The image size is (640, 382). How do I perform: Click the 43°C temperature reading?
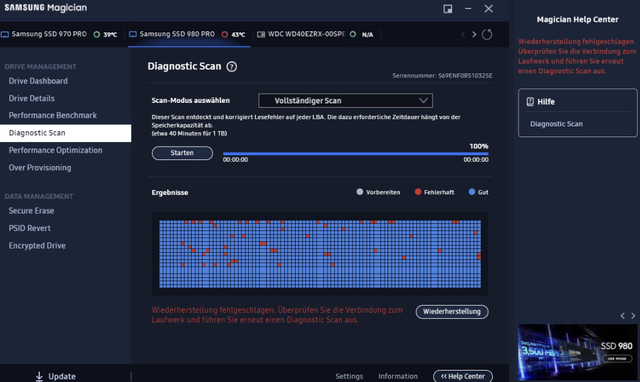click(x=238, y=35)
